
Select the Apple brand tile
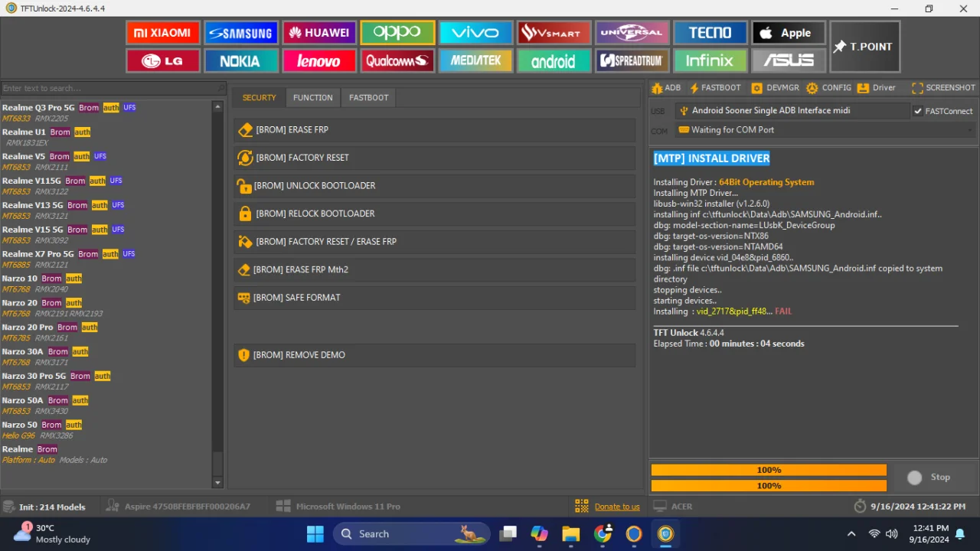click(x=788, y=33)
